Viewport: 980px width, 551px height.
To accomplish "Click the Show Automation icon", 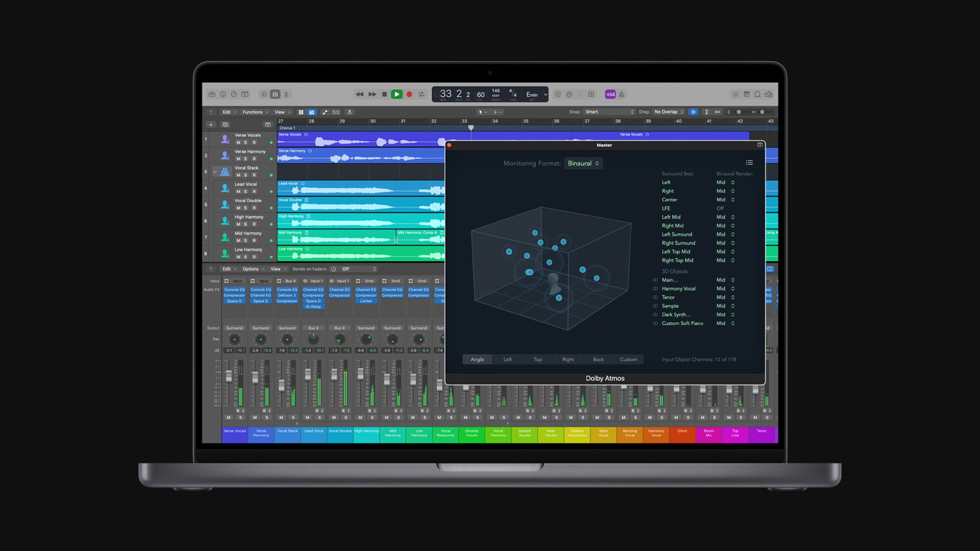I will pyautogui.click(x=325, y=112).
